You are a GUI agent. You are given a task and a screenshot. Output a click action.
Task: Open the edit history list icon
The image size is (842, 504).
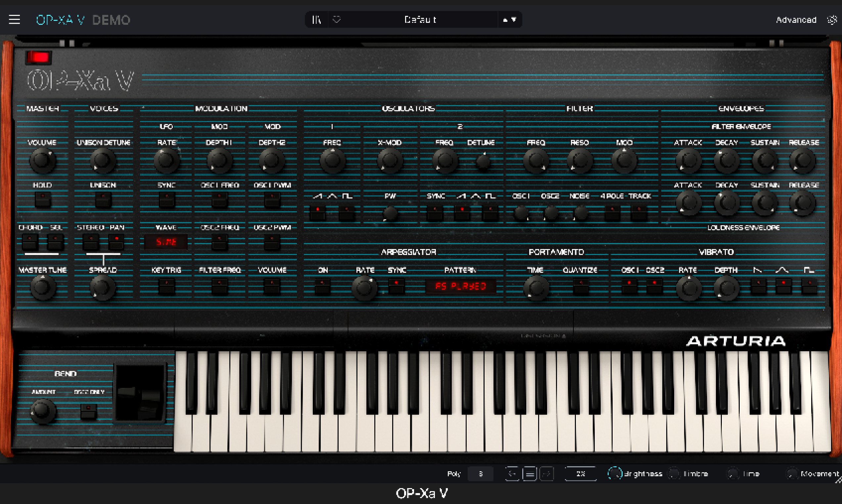tap(529, 474)
